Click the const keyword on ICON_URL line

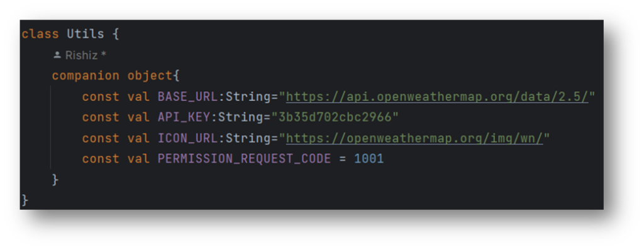coord(101,138)
